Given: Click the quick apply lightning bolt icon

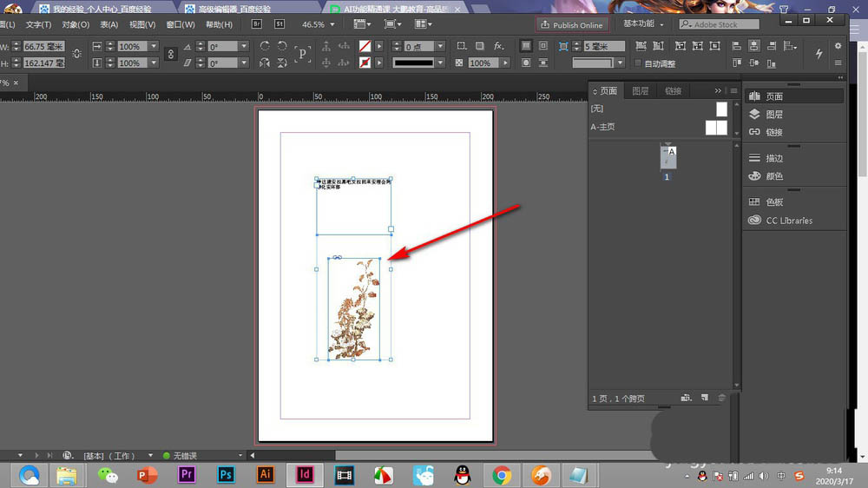Looking at the screenshot, I should [819, 54].
